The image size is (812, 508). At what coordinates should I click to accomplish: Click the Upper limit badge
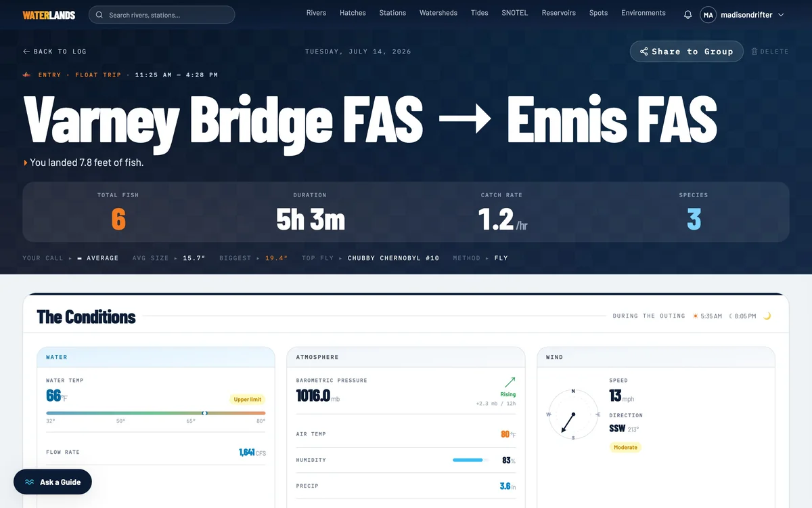pos(247,399)
